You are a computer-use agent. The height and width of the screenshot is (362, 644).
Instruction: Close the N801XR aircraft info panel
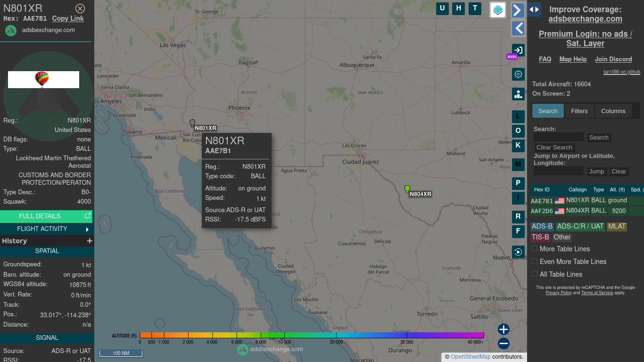[80, 8]
